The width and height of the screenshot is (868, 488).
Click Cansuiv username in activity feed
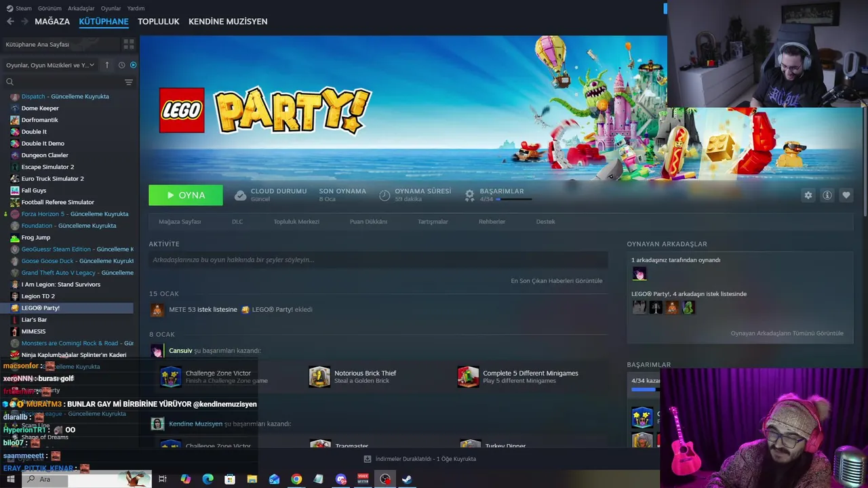(x=181, y=350)
